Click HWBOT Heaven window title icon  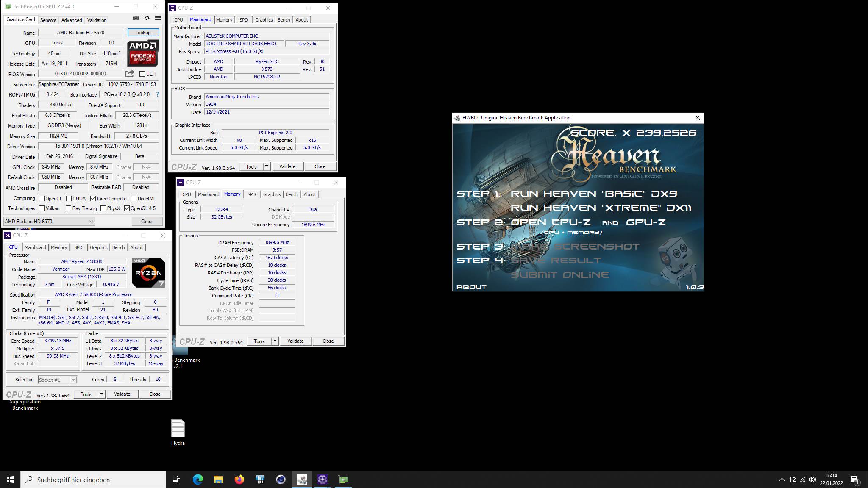(x=457, y=118)
